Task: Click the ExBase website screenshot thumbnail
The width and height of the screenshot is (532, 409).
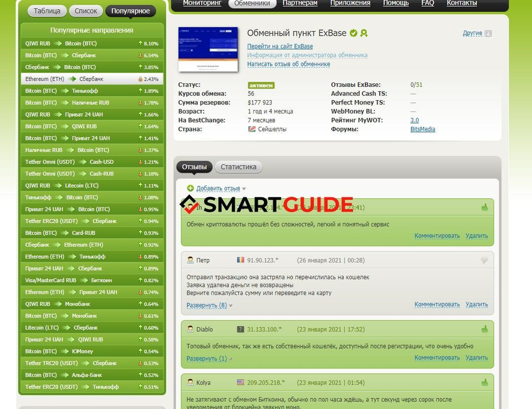Action: tap(208, 49)
